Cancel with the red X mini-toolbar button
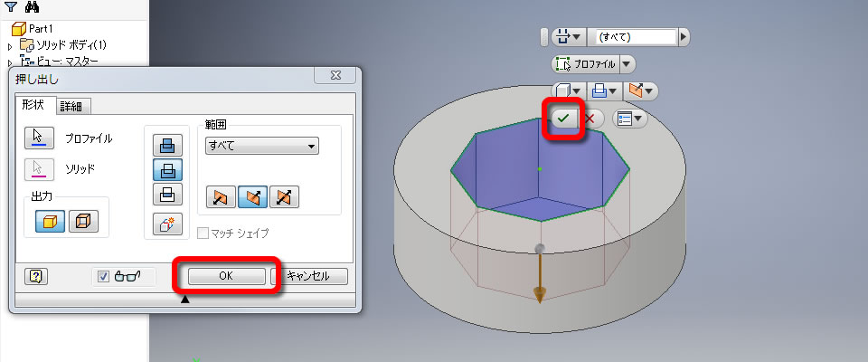Viewport: 868px width, 362px height. (590, 118)
